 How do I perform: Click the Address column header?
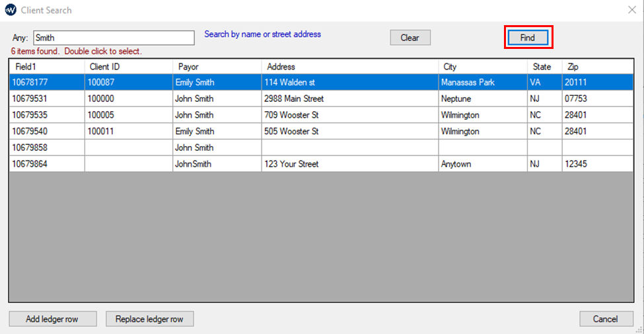tap(349, 67)
